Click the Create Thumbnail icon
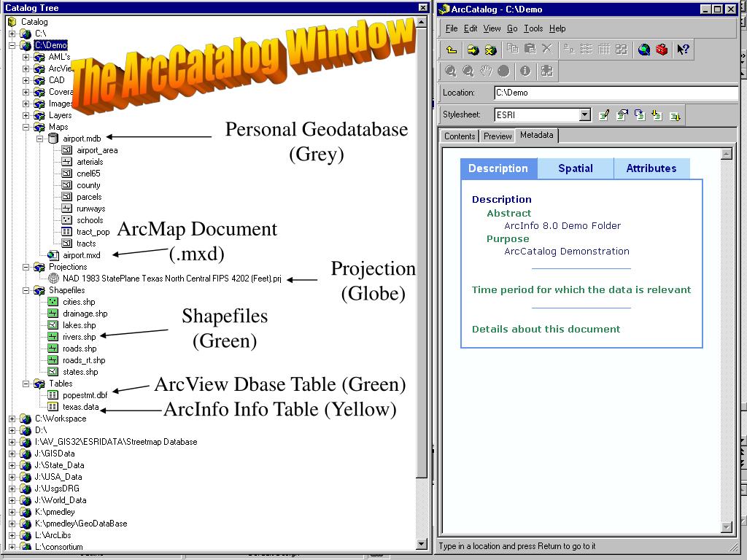Viewport: 747px width, 560px height. tap(547, 71)
